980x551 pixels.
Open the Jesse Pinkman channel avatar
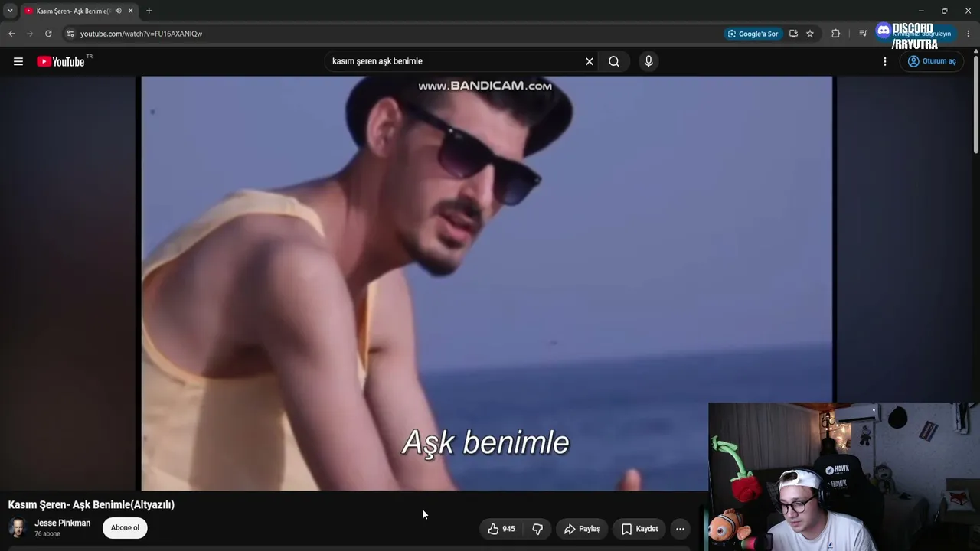pos(17,527)
